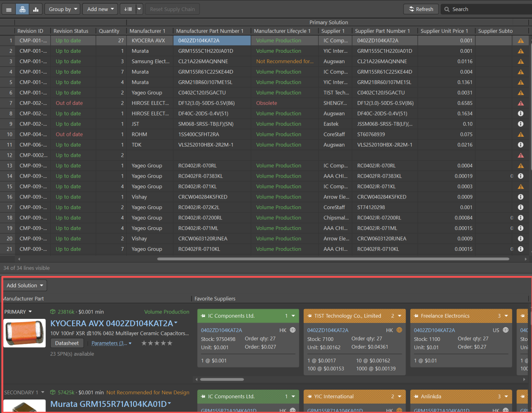Switch to the flat list view icon
Screen dimensions: 532x413
tap(9, 9)
